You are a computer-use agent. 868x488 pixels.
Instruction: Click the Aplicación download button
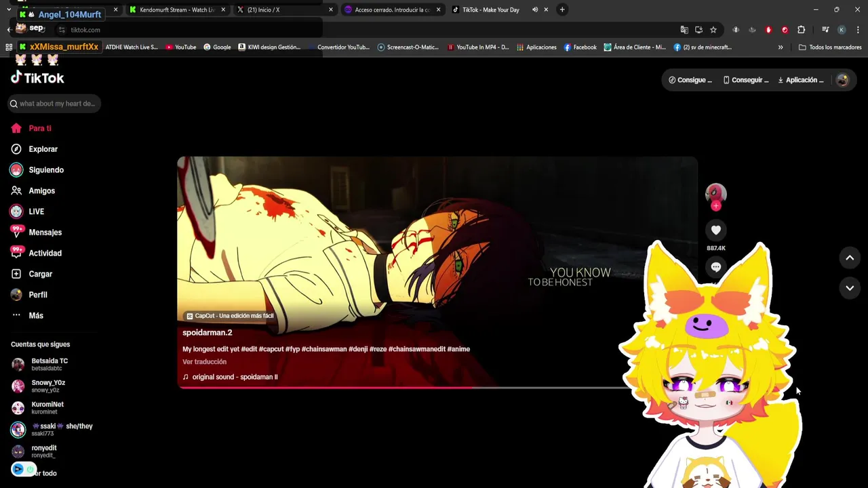[x=801, y=80]
